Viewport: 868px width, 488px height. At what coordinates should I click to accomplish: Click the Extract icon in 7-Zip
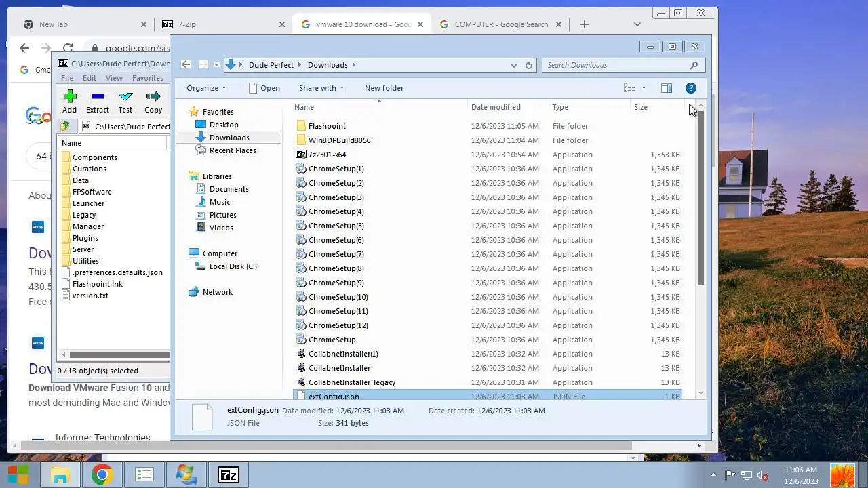(97, 96)
